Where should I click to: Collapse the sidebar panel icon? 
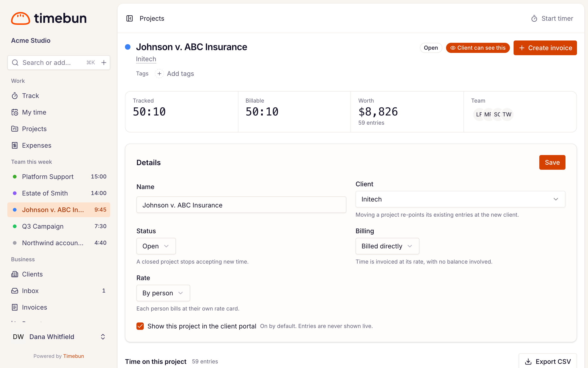point(130,18)
